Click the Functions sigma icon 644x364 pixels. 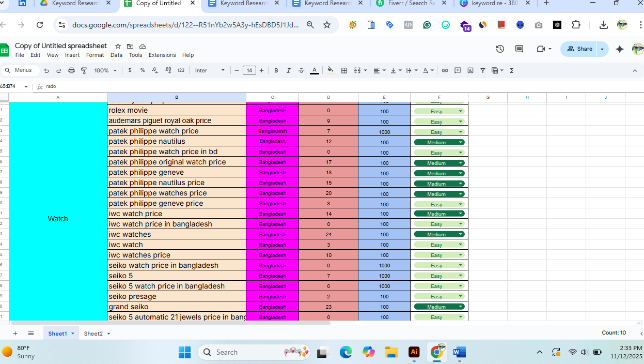[x=511, y=70]
